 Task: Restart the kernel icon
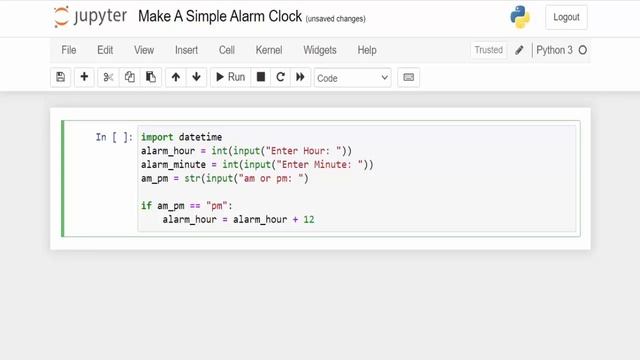[280, 77]
